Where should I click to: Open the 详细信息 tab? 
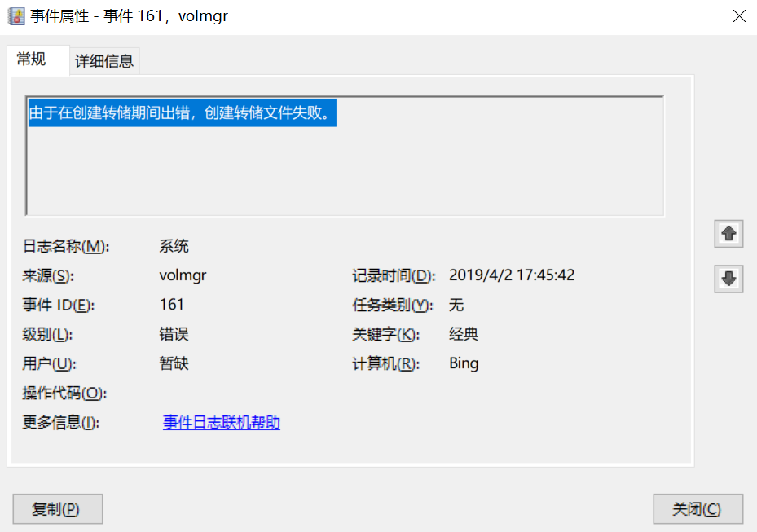click(104, 61)
